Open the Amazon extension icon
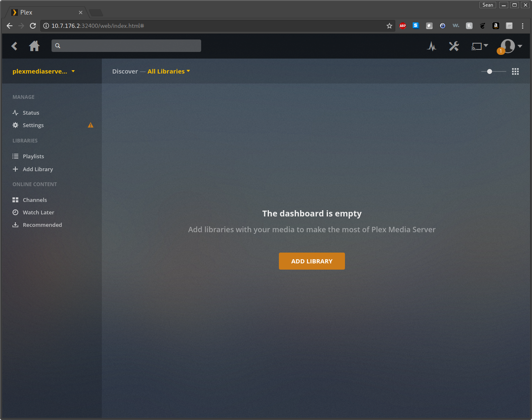532x420 pixels. click(x=496, y=26)
